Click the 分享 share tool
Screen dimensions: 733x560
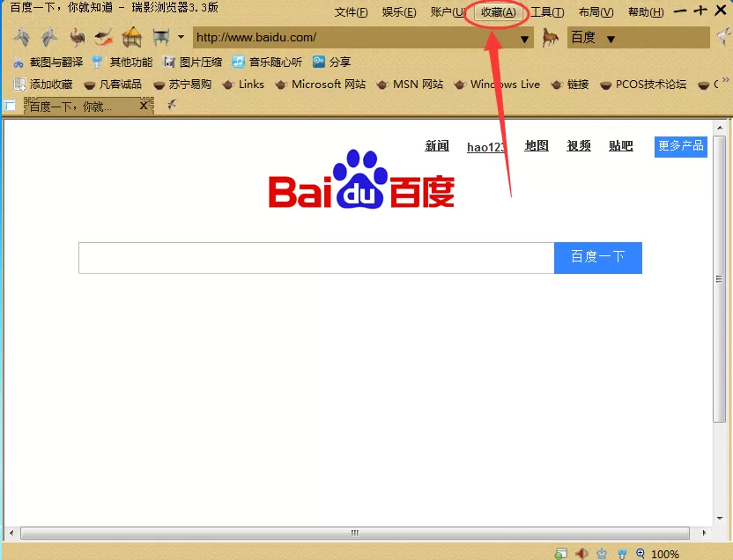(331, 63)
